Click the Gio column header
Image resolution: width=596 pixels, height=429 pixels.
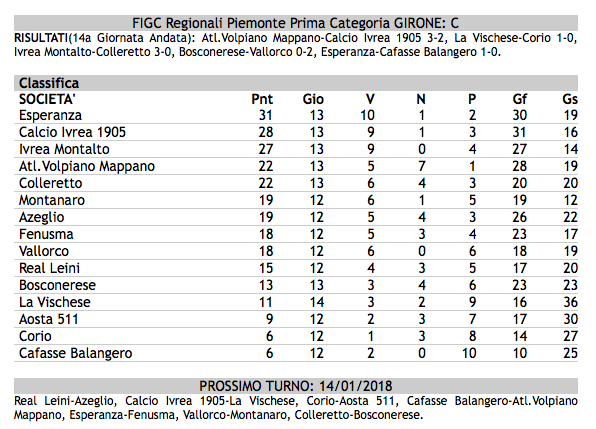tap(313, 99)
